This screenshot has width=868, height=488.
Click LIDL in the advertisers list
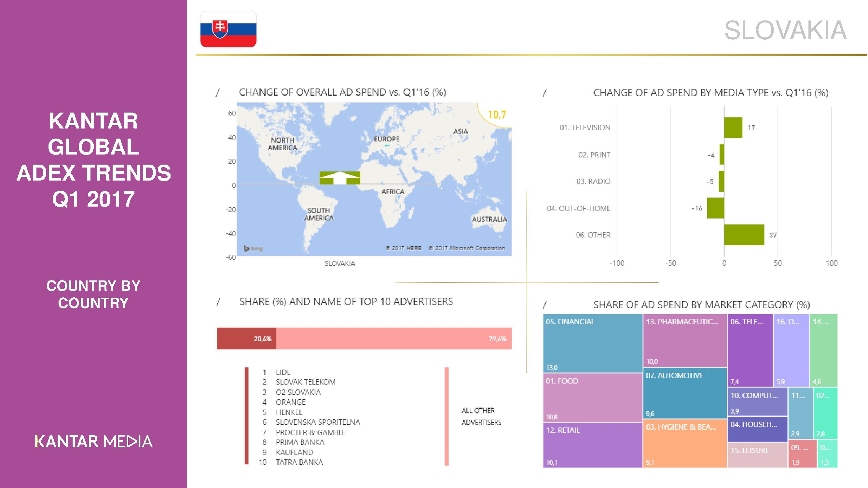[283, 372]
